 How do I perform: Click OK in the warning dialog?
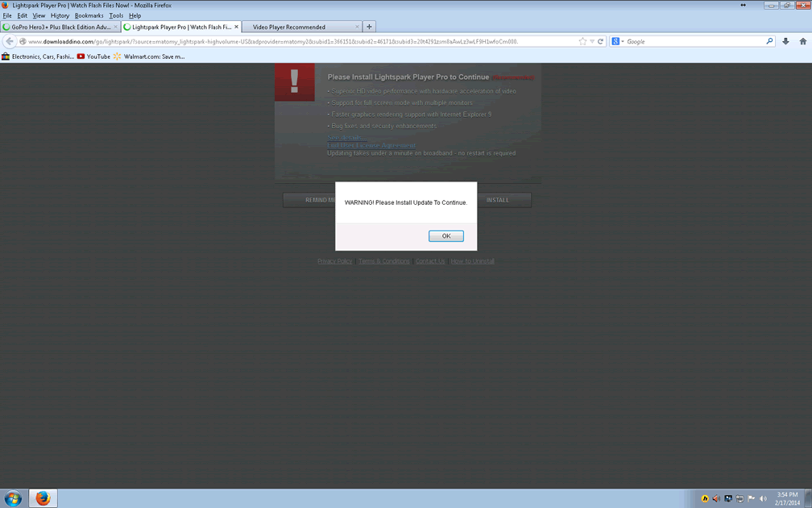coord(445,236)
